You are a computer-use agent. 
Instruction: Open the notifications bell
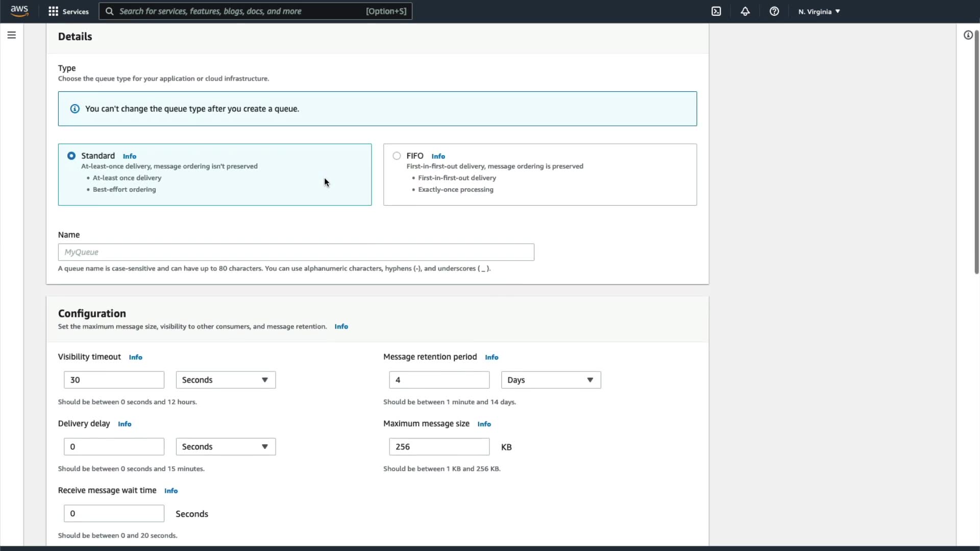coord(745,11)
